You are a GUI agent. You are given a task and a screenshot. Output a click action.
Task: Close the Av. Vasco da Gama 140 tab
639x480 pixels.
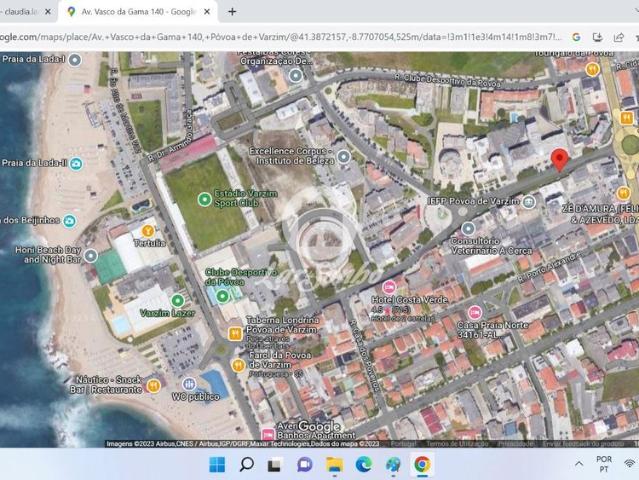[x=207, y=12]
